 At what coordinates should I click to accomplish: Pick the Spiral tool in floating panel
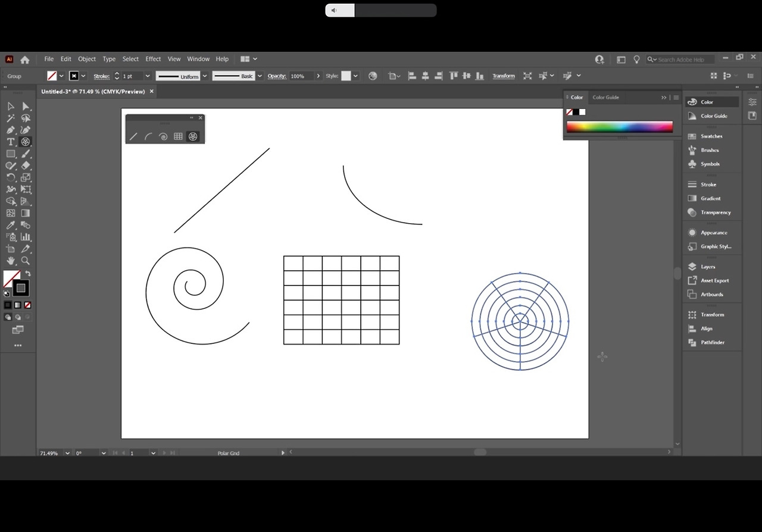[x=163, y=136]
